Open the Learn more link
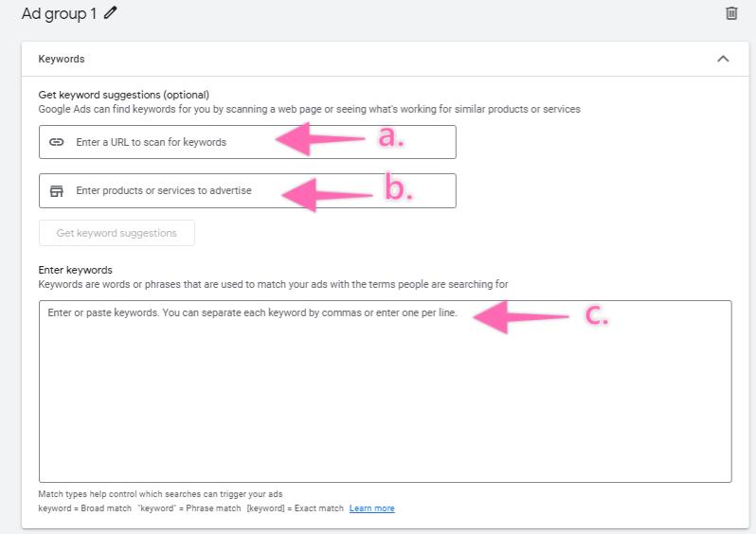 point(371,508)
